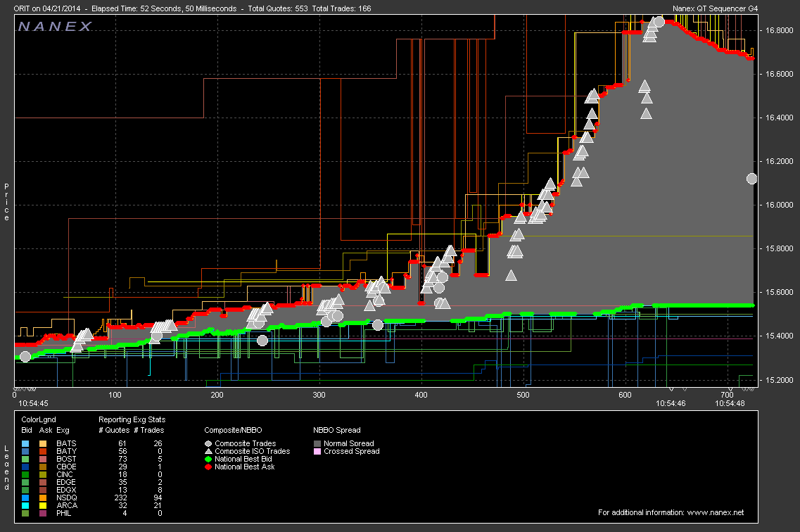
Task: Select the NSDQ exchange name in the legend
Action: click(67, 498)
